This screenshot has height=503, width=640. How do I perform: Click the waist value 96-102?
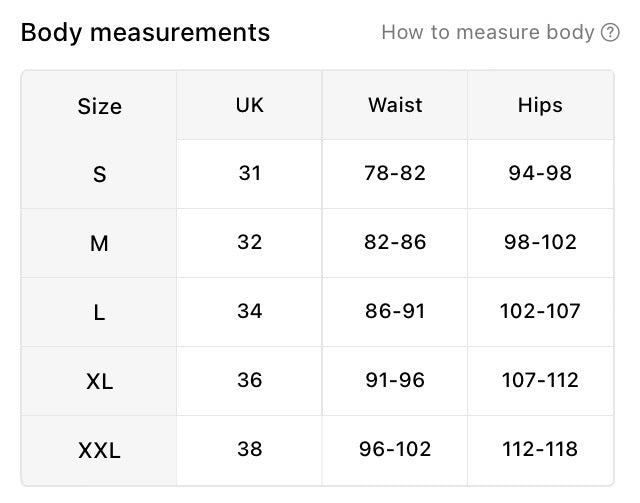pyautogui.click(x=395, y=449)
